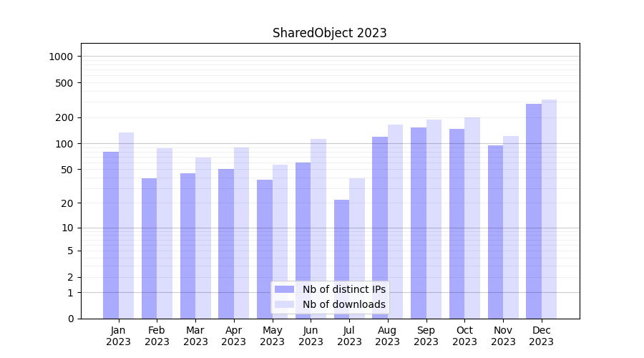Click the Jan 2023 downloads bar
This screenshot has height=358, width=644.
pos(126,226)
